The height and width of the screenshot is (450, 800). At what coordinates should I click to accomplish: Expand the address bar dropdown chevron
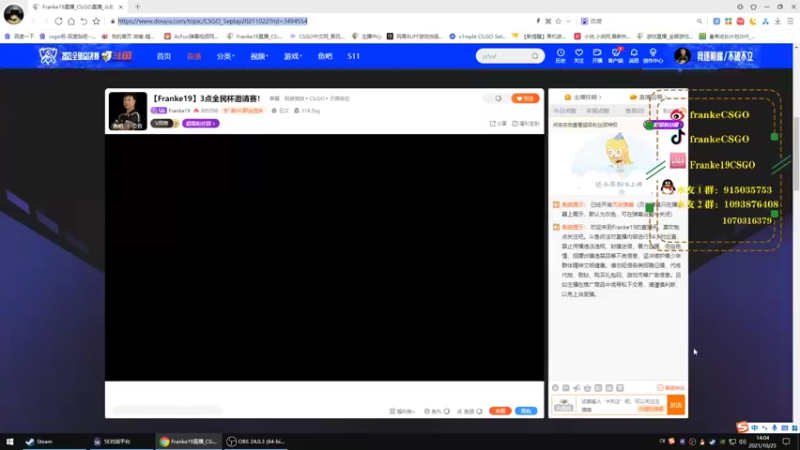(568, 21)
